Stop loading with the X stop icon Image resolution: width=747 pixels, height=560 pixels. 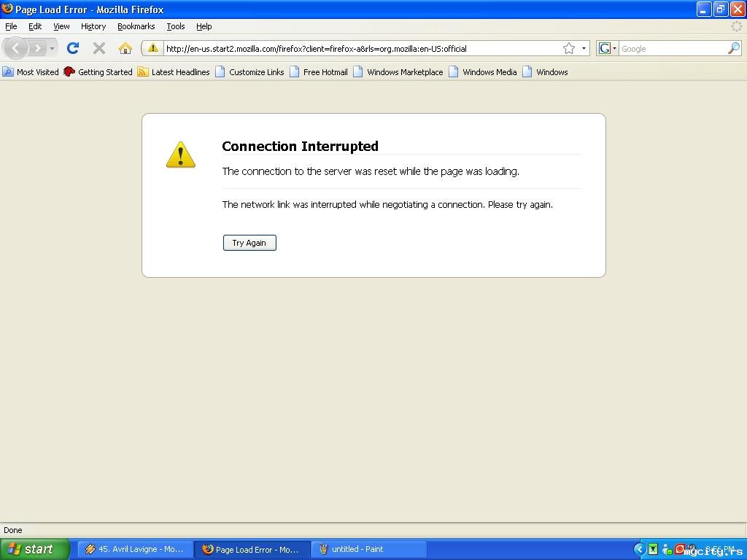click(x=99, y=48)
